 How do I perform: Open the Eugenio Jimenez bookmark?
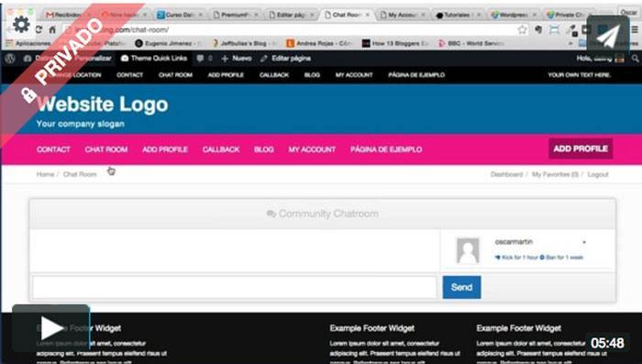[167, 43]
